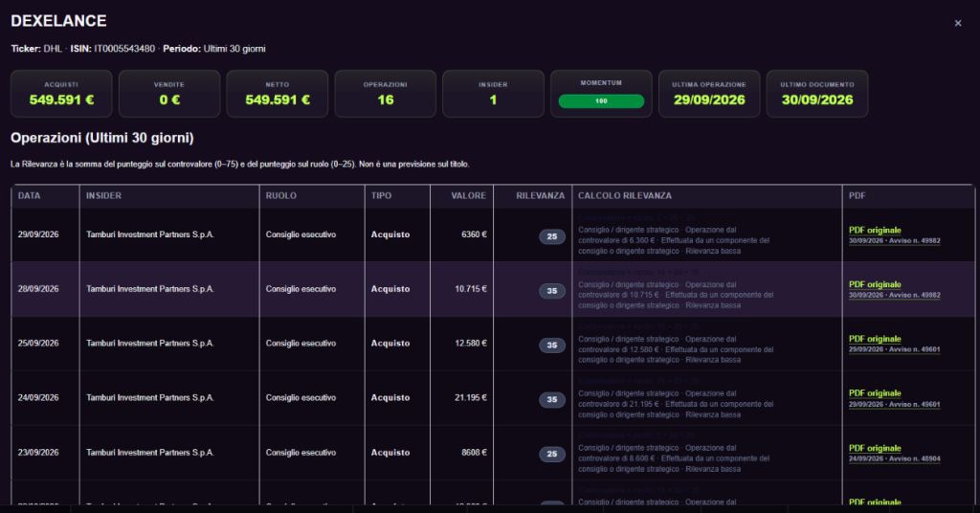980x513 pixels.
Task: Click Tamburi Investment Partners in 25/09/2026 row
Action: click(x=150, y=343)
